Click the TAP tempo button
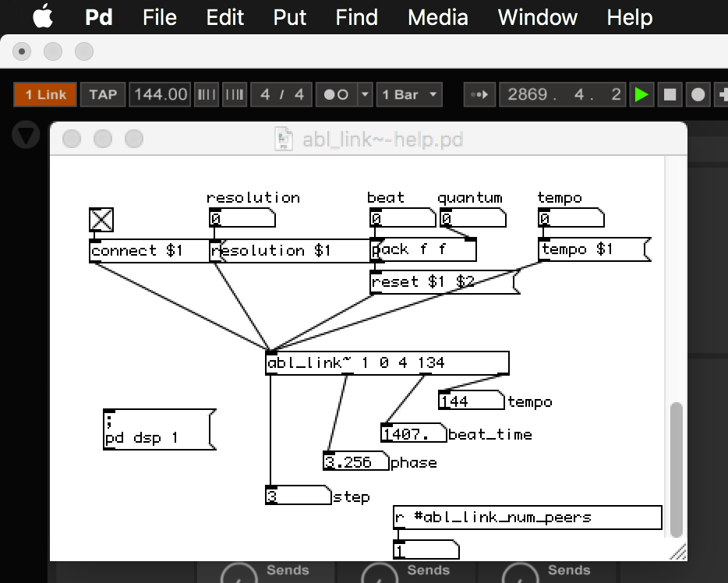Image resolution: width=728 pixels, height=583 pixels. pyautogui.click(x=102, y=95)
